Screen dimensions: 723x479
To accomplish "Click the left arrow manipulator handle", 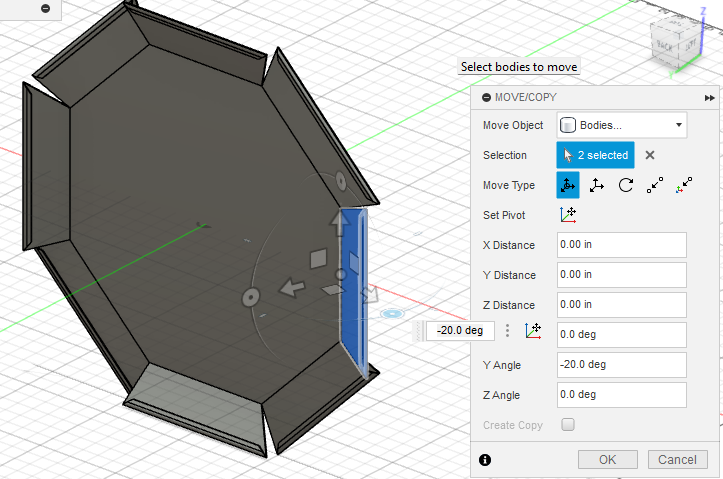I will 292,289.
